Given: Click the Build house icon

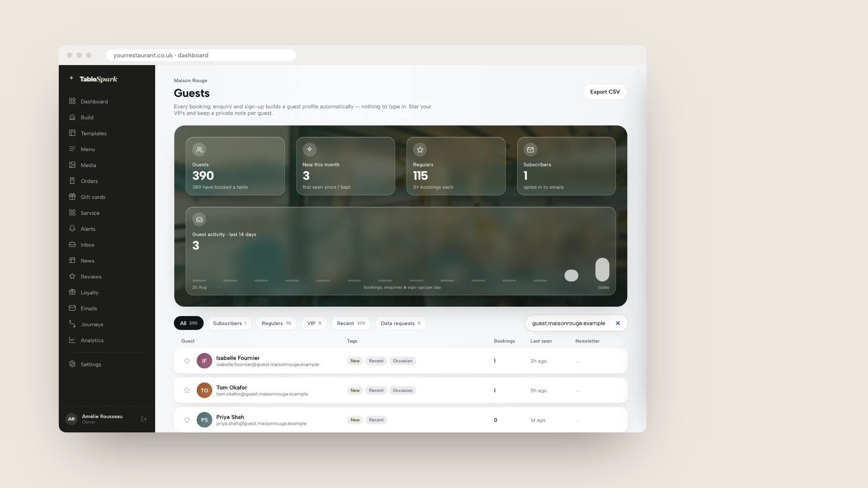Looking at the screenshot, I should pos(72,117).
